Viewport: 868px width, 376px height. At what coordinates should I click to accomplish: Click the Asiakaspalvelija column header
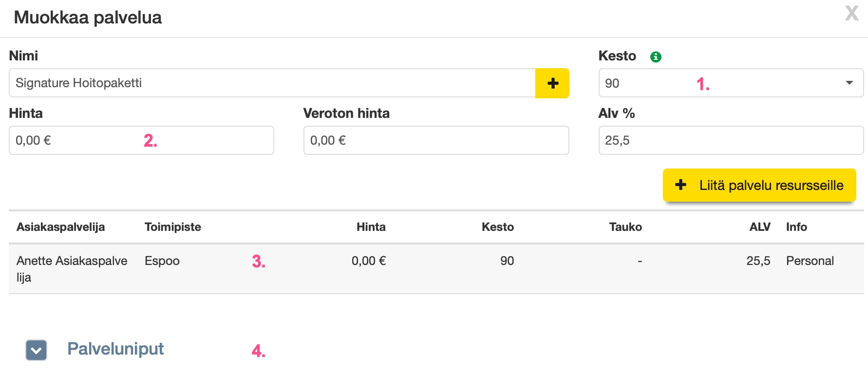(61, 227)
